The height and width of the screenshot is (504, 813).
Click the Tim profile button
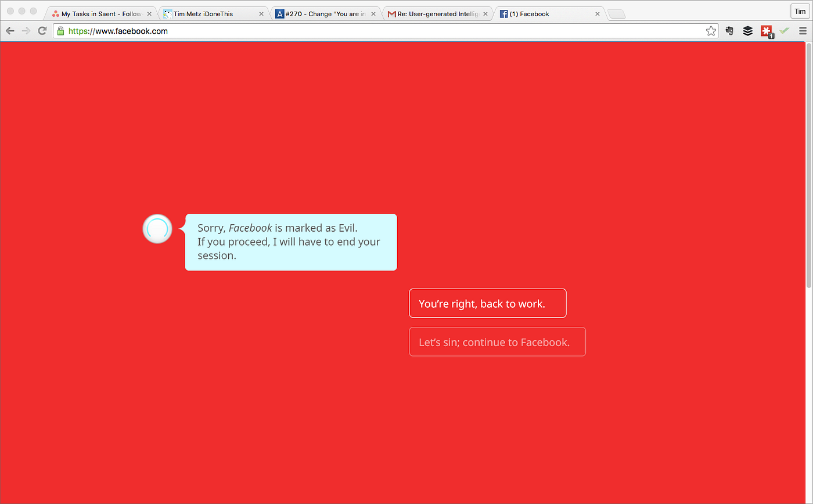click(800, 11)
